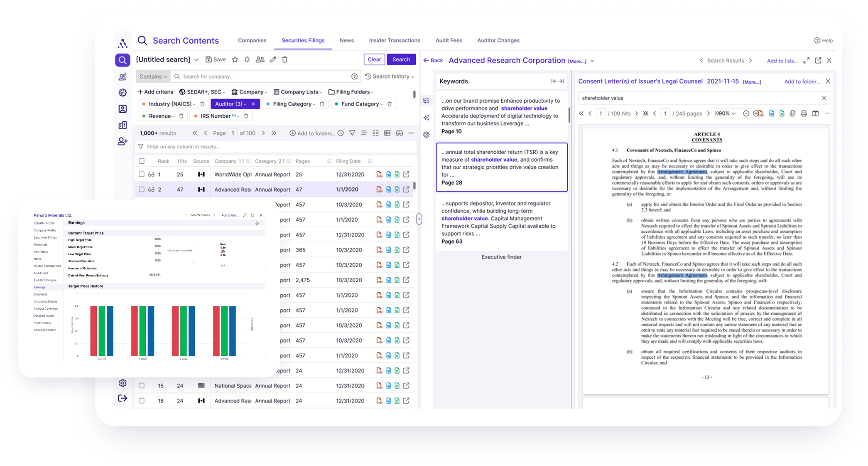Image resolution: width=868 pixels, height=466 pixels.
Task: Switch to Securities Filings tab
Action: tap(303, 40)
